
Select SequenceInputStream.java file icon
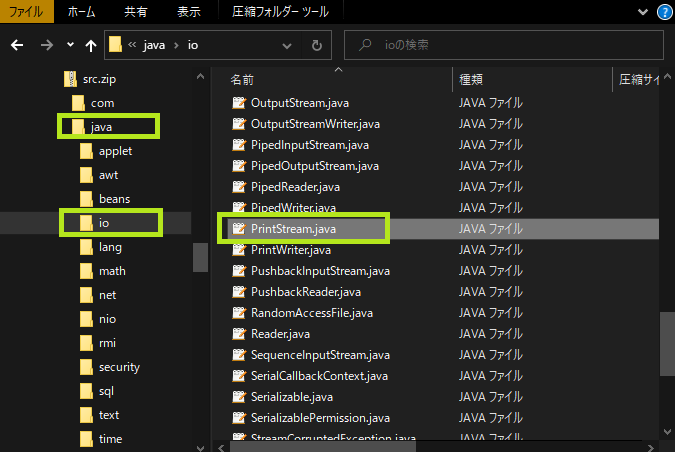tap(239, 355)
